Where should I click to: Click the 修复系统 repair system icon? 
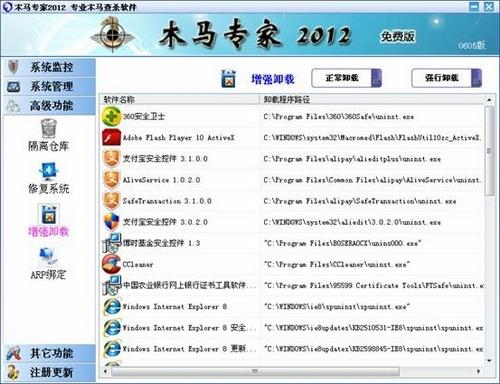coord(49,171)
